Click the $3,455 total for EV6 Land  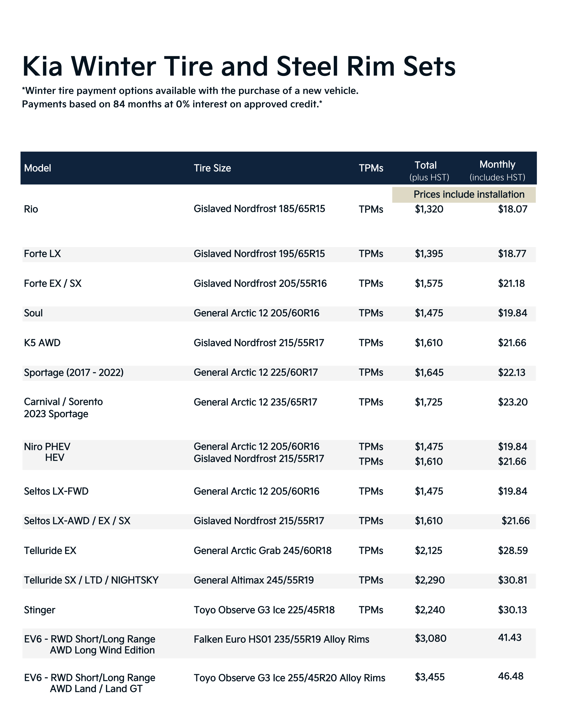pyautogui.click(x=430, y=677)
